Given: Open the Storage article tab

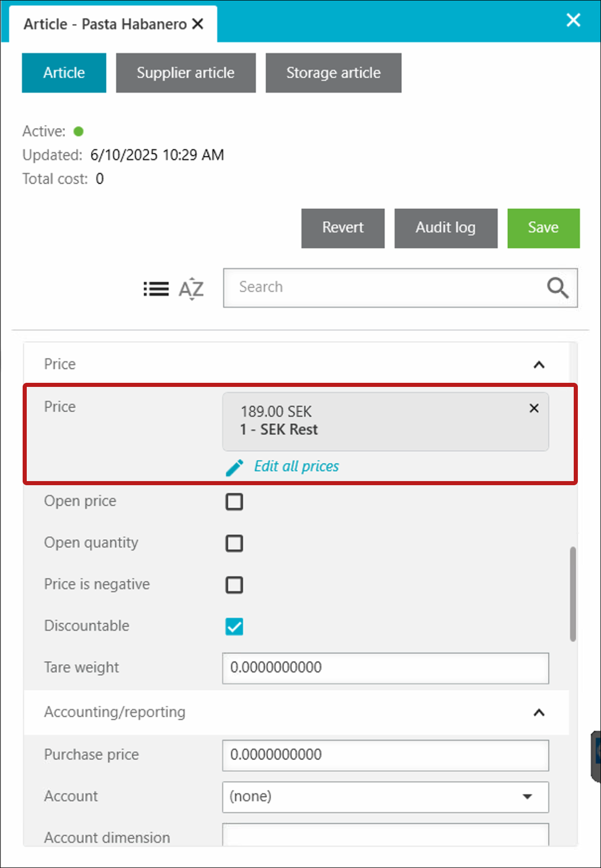Looking at the screenshot, I should pyautogui.click(x=333, y=73).
